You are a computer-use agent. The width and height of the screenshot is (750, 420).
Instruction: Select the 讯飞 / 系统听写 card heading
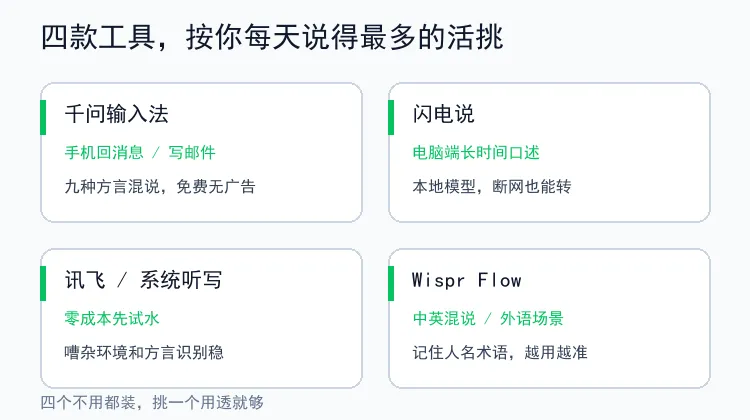143,280
